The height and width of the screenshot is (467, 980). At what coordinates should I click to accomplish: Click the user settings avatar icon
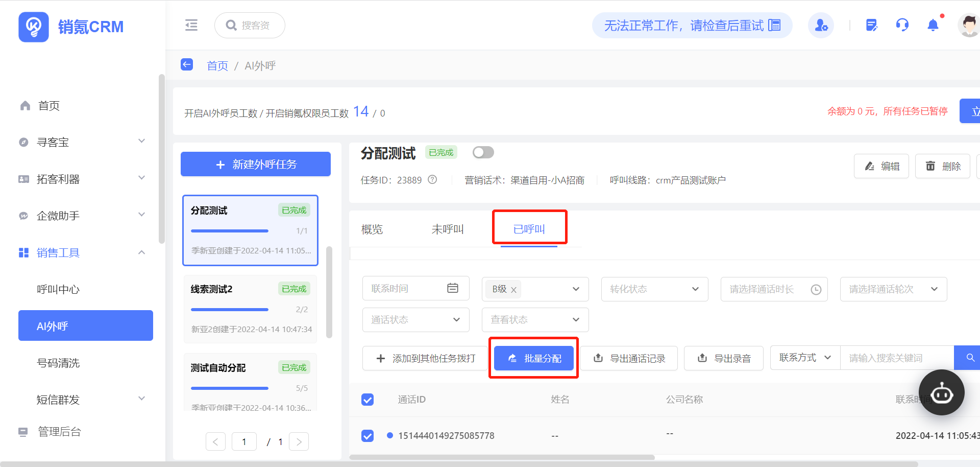[x=821, y=25]
